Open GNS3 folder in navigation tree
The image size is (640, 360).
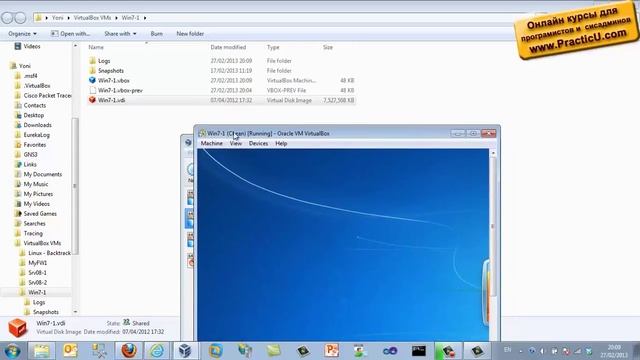click(30, 155)
